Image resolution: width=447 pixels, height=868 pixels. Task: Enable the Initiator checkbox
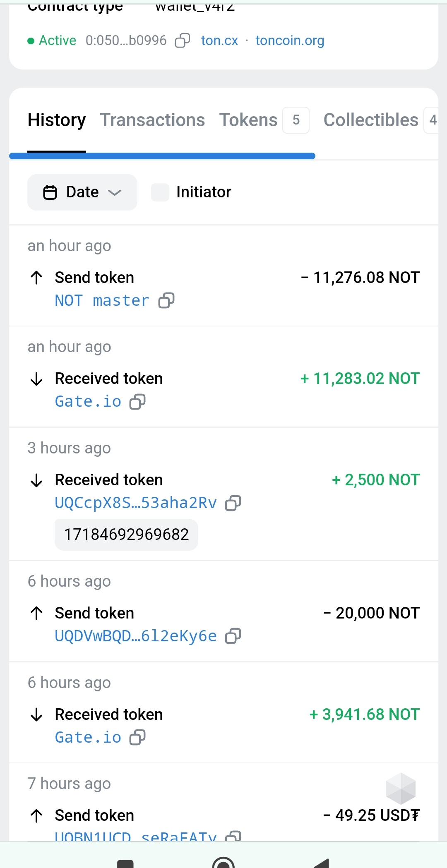[x=160, y=192]
